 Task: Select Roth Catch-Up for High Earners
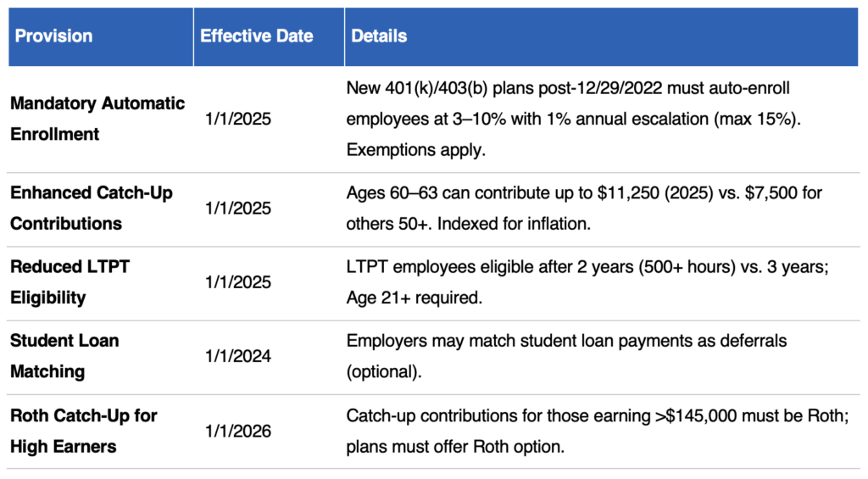point(83,431)
